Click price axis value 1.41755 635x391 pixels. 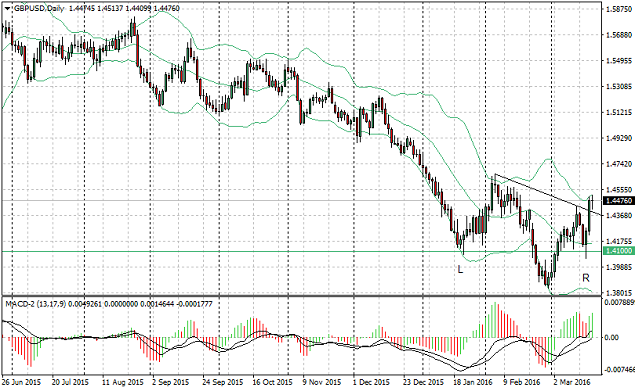[x=619, y=241]
